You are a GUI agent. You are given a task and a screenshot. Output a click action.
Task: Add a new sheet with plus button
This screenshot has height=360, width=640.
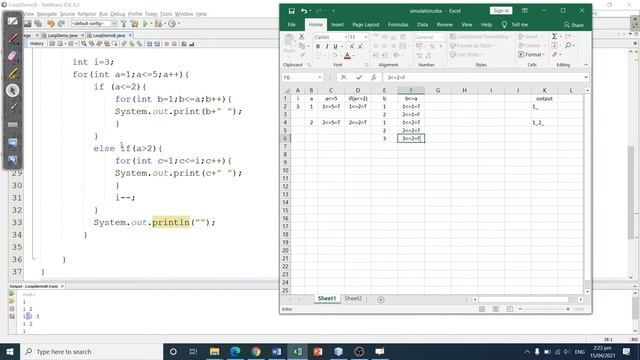pyautogui.click(x=381, y=300)
